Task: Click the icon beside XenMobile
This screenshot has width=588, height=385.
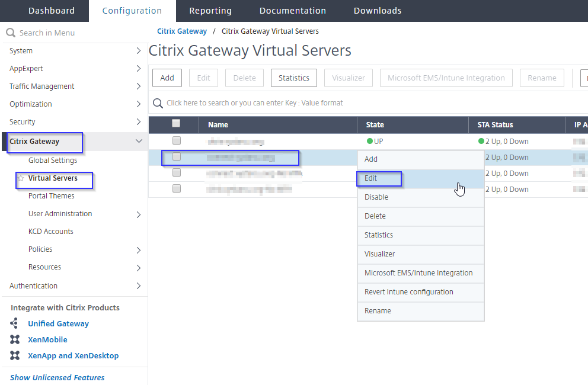Action: click(15, 339)
